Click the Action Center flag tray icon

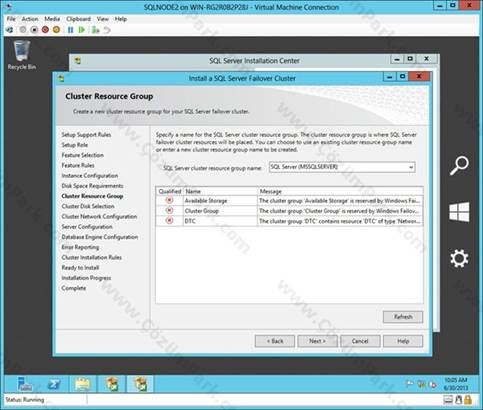click(410, 384)
